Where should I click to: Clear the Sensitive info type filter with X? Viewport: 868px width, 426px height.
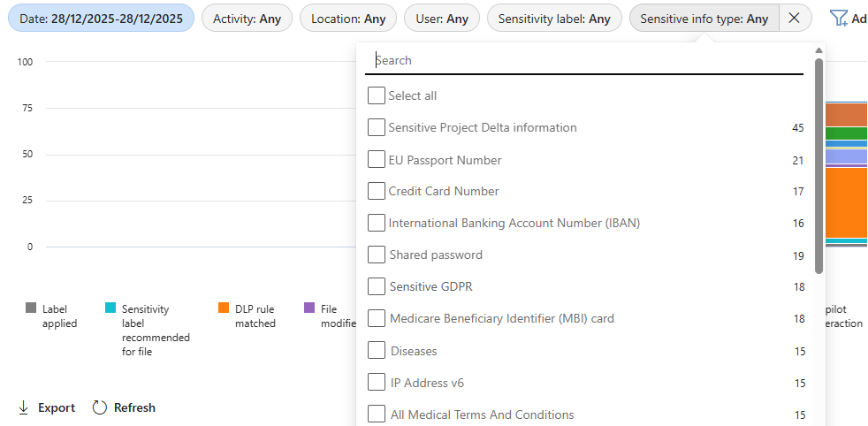[794, 19]
